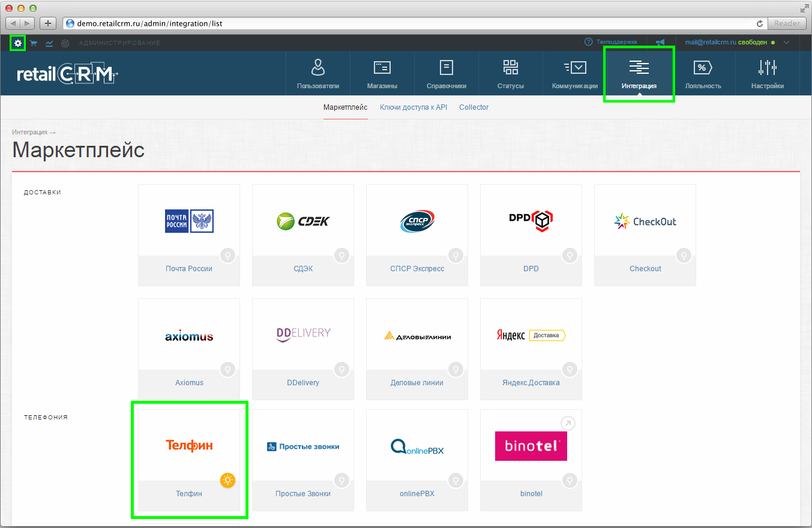
Task: Switch to the Ключи доступа к API tab
Action: point(414,107)
